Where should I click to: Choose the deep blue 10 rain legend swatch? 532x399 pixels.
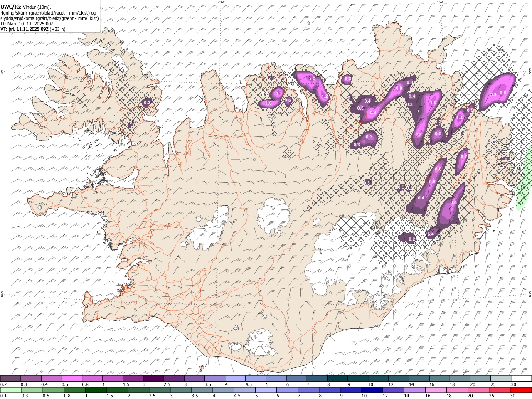372,390
